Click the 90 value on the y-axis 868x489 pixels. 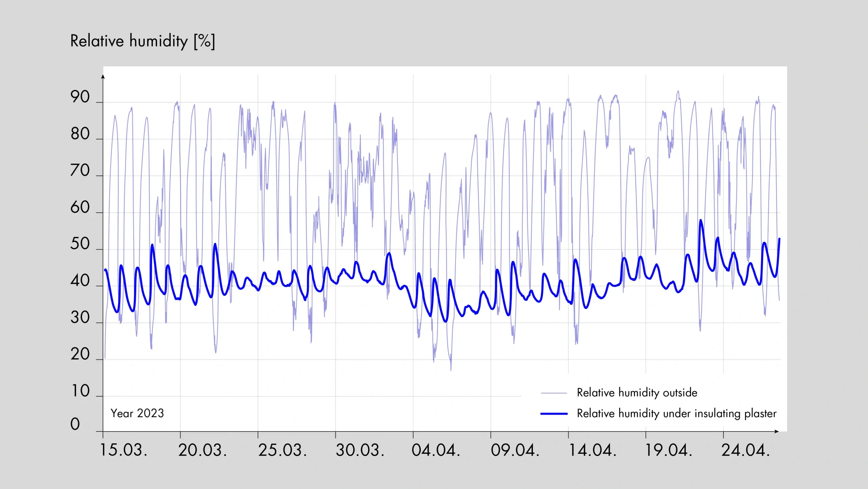coord(80,96)
